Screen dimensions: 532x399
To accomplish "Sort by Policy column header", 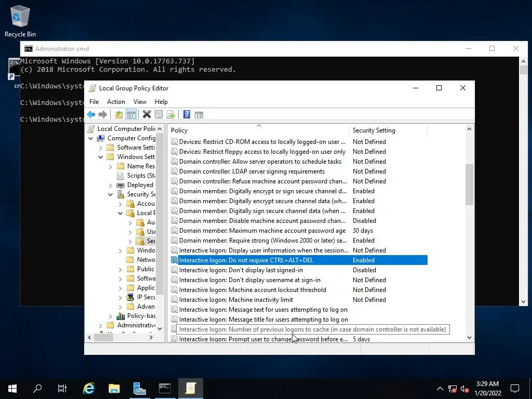I will click(x=258, y=130).
